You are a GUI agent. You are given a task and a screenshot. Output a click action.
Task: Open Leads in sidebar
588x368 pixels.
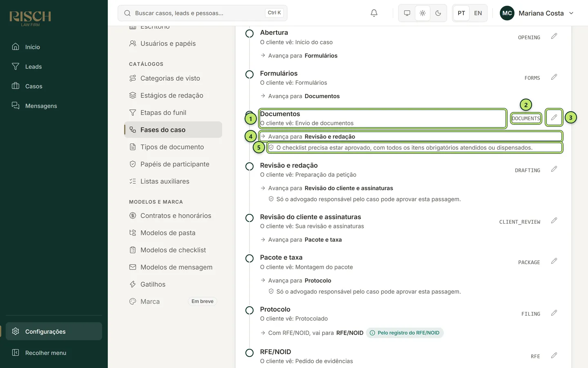[54, 66]
